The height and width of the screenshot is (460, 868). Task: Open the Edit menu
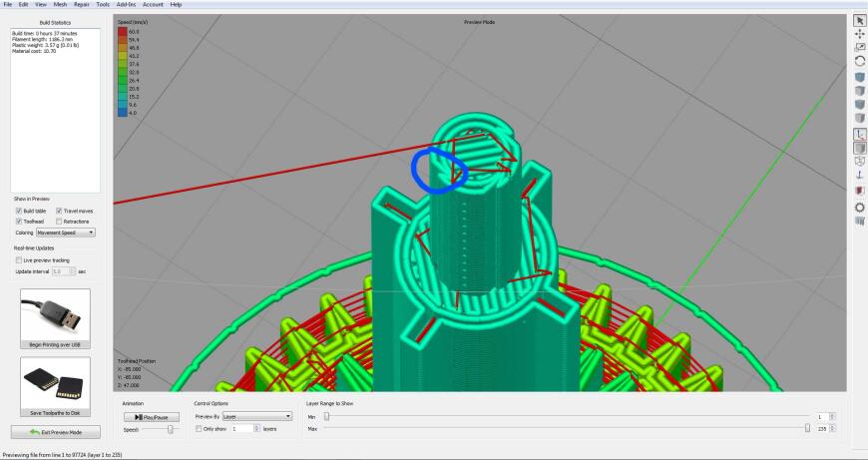pyautogui.click(x=23, y=4)
